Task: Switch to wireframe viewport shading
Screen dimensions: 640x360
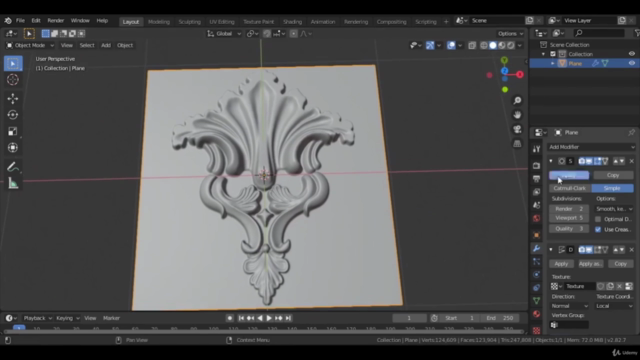Action: [x=484, y=45]
